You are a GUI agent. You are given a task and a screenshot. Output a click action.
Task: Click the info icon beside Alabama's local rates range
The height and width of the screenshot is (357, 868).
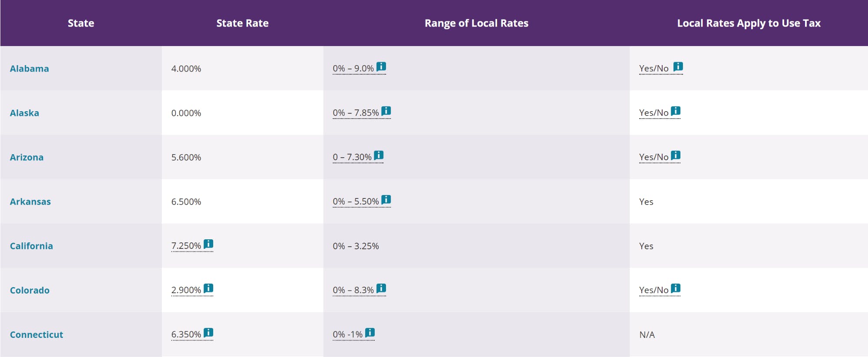click(x=381, y=66)
